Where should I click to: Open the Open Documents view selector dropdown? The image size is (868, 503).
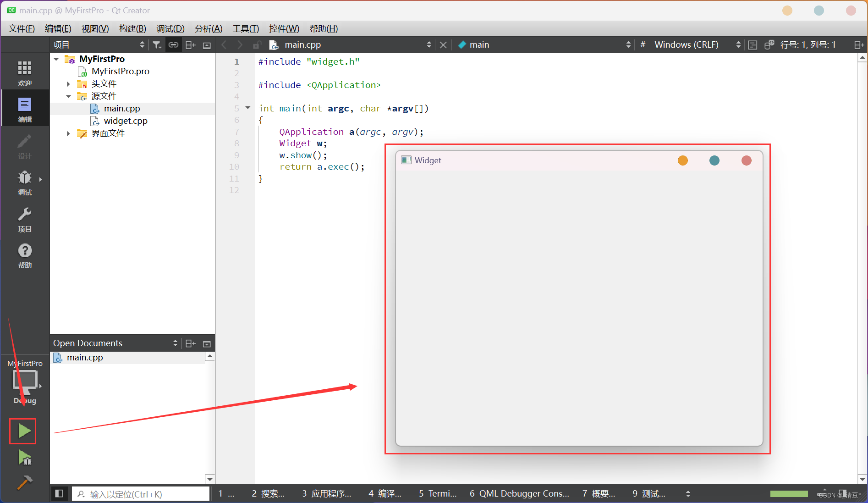click(x=175, y=343)
